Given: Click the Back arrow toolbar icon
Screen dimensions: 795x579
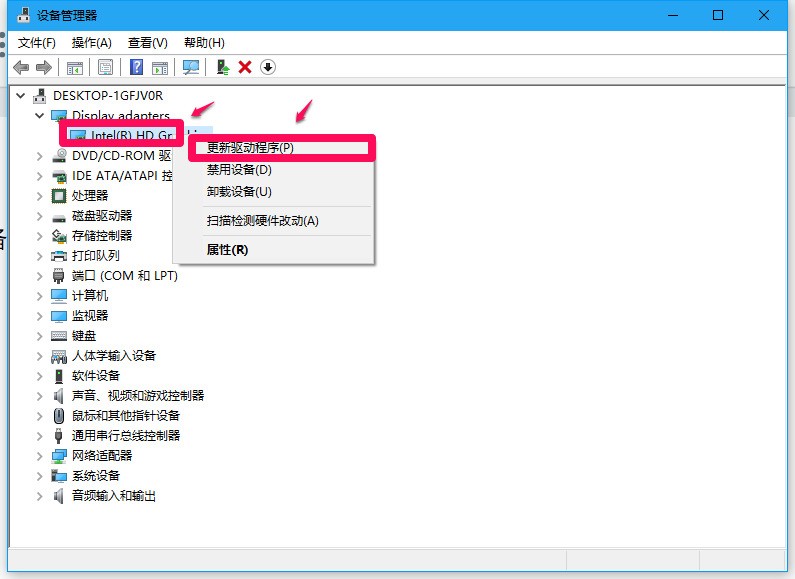Looking at the screenshot, I should [x=21, y=67].
